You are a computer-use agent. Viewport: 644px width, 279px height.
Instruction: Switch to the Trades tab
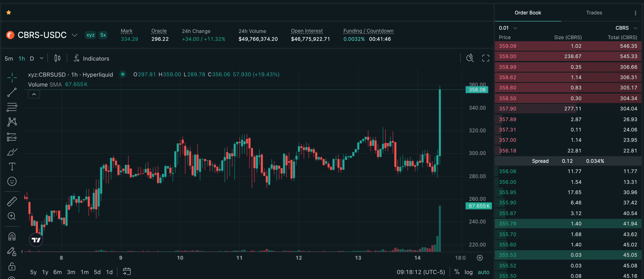pos(594,13)
